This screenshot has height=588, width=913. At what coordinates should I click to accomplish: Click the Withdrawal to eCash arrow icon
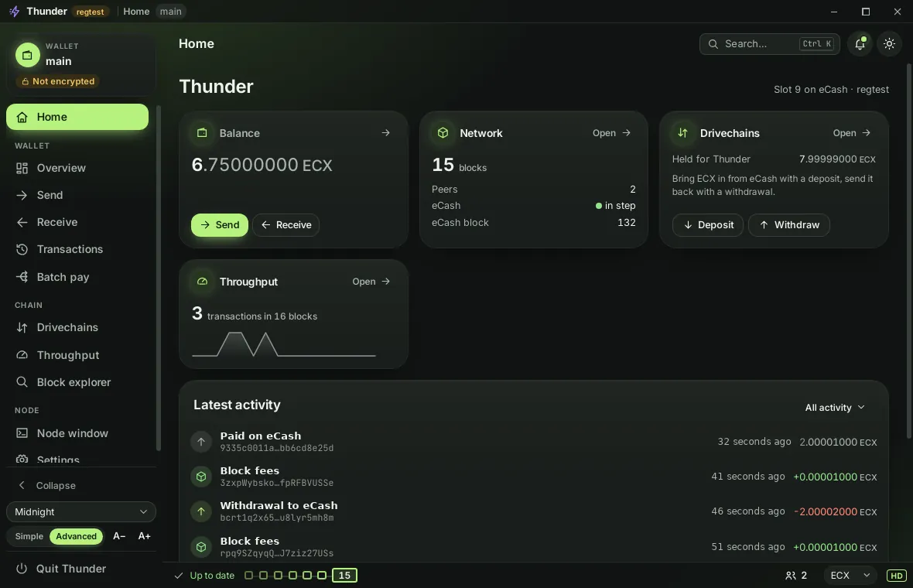click(x=201, y=511)
